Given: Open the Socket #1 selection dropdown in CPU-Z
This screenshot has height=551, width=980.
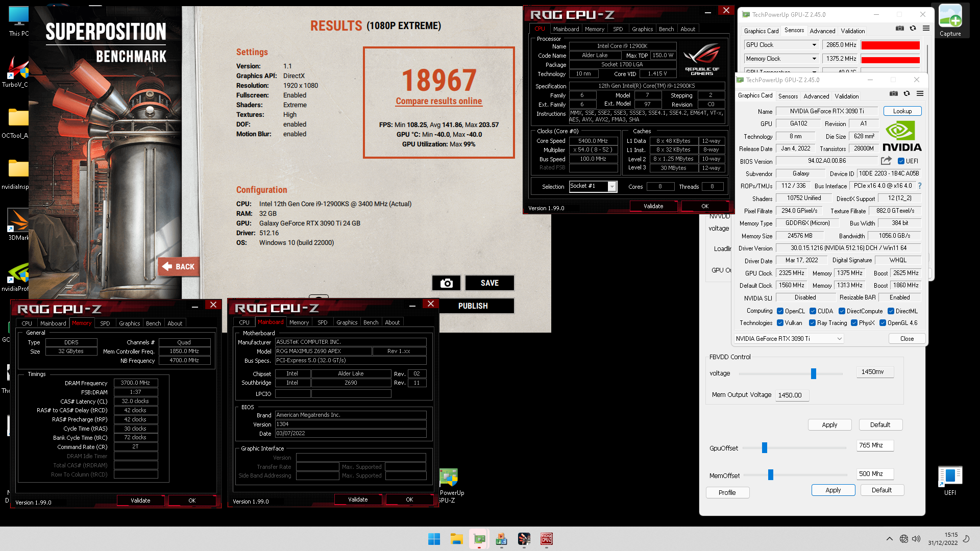Looking at the screenshot, I should click(x=611, y=187).
